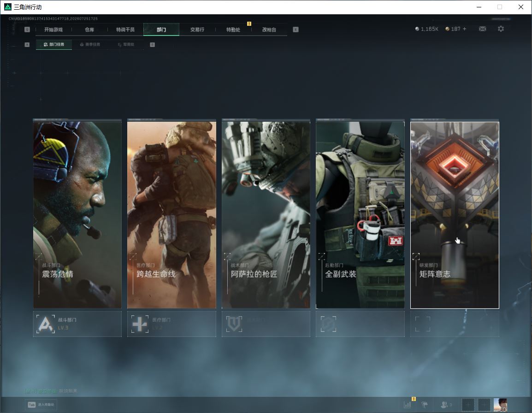
Task: Click the task marker icon on 跨越生命线 card
Action: pyautogui.click(x=133, y=256)
